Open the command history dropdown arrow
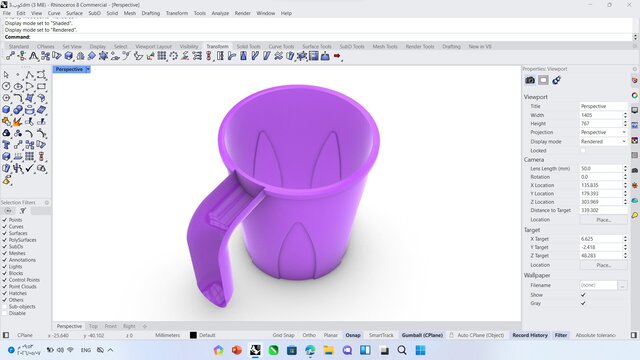The height and width of the screenshot is (360, 640). [635, 37]
